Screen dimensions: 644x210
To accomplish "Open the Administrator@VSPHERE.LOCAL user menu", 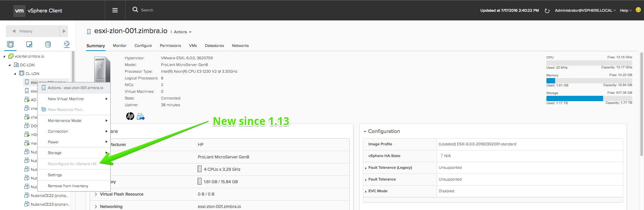I will point(585,10).
